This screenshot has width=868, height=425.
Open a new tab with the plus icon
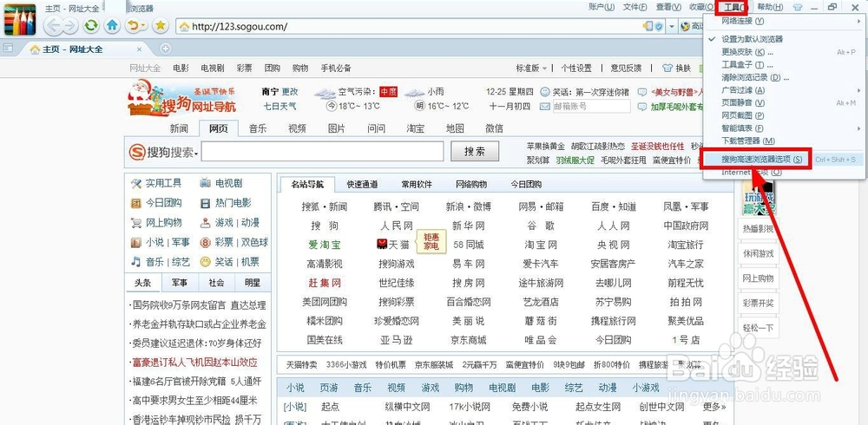click(165, 49)
